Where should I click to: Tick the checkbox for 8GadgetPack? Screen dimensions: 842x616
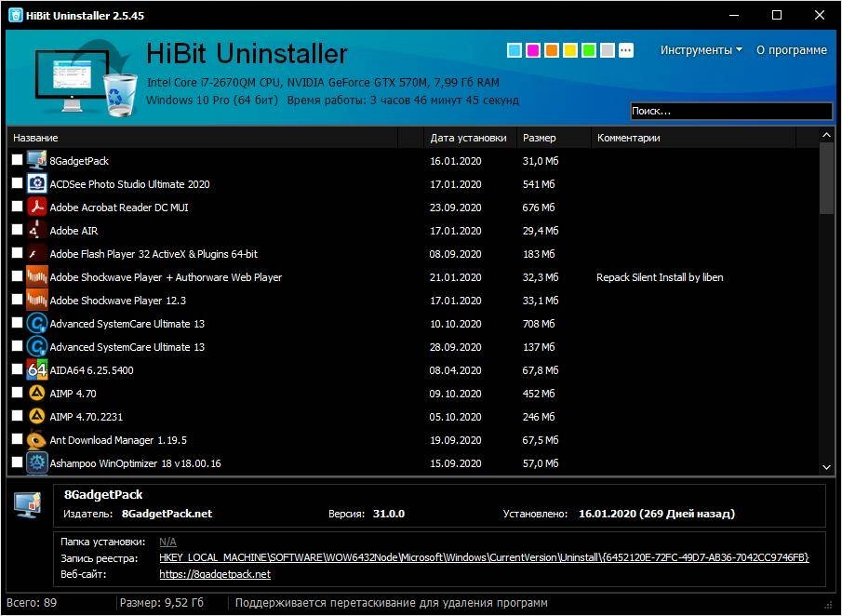17,159
